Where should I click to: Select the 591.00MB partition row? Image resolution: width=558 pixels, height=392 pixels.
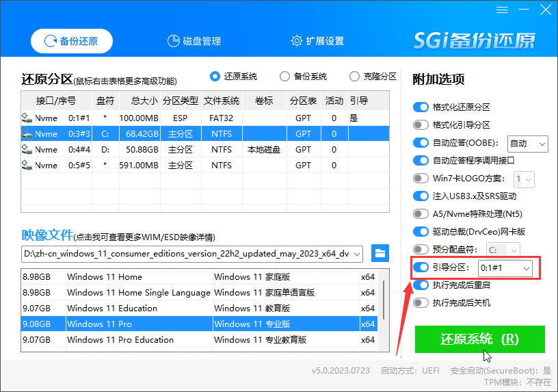tap(205, 165)
